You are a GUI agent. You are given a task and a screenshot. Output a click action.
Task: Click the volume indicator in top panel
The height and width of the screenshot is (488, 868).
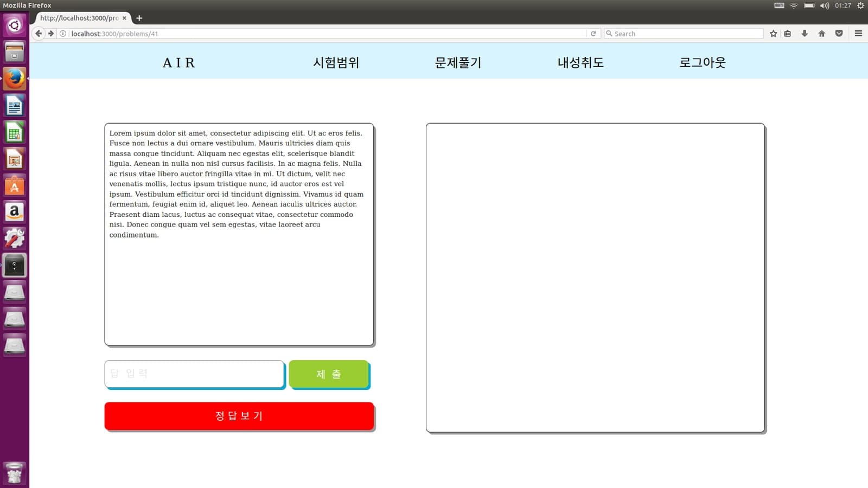pos(825,5)
